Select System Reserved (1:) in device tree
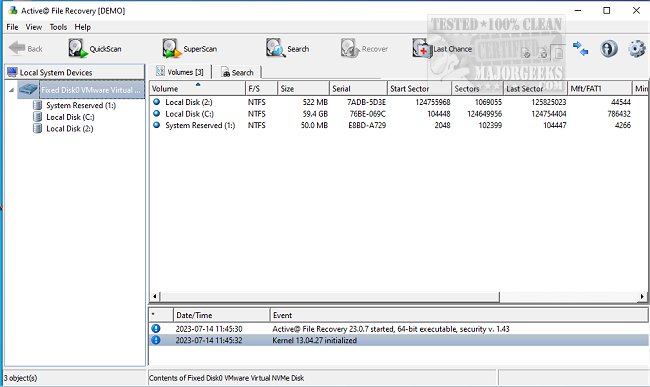650x387 pixels. (81, 105)
